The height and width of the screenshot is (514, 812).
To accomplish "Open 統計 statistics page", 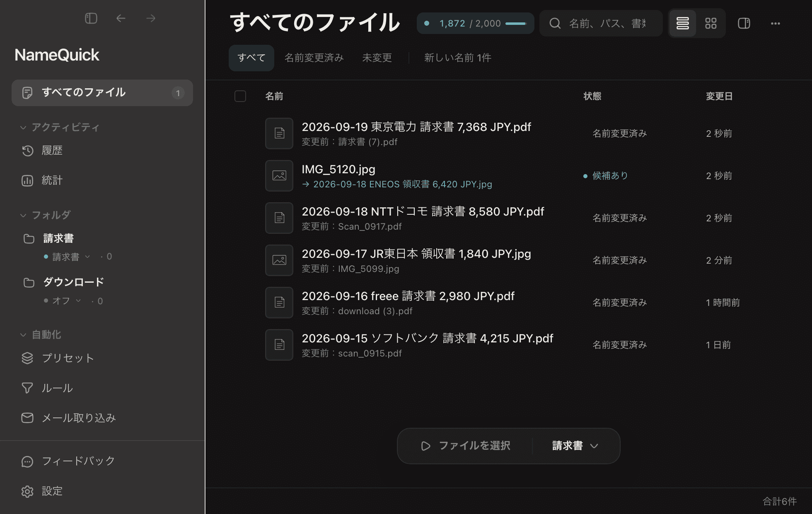I will click(x=102, y=180).
